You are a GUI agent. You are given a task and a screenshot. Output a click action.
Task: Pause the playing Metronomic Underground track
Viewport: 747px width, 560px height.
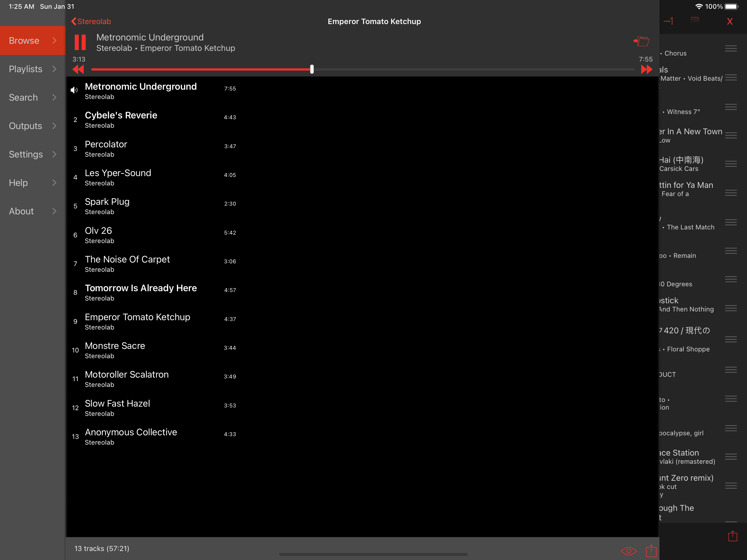click(x=80, y=42)
